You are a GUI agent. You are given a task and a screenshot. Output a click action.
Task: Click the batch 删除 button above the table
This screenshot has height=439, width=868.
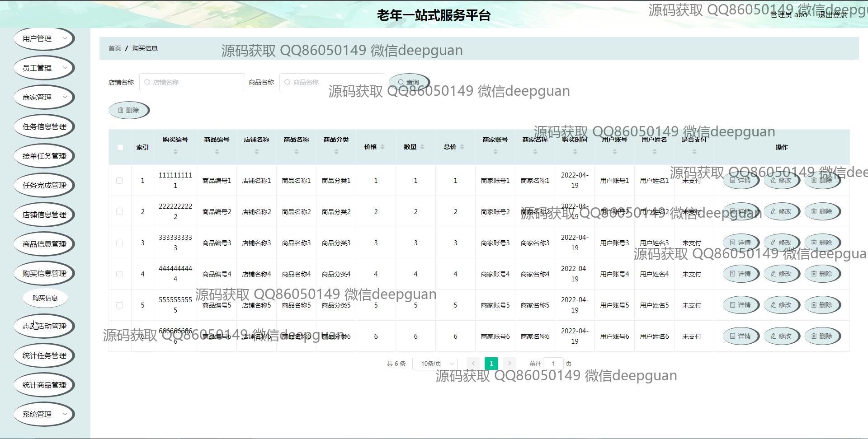(x=129, y=110)
